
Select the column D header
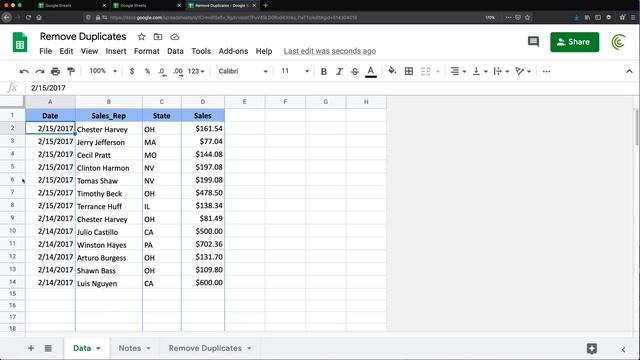point(203,102)
